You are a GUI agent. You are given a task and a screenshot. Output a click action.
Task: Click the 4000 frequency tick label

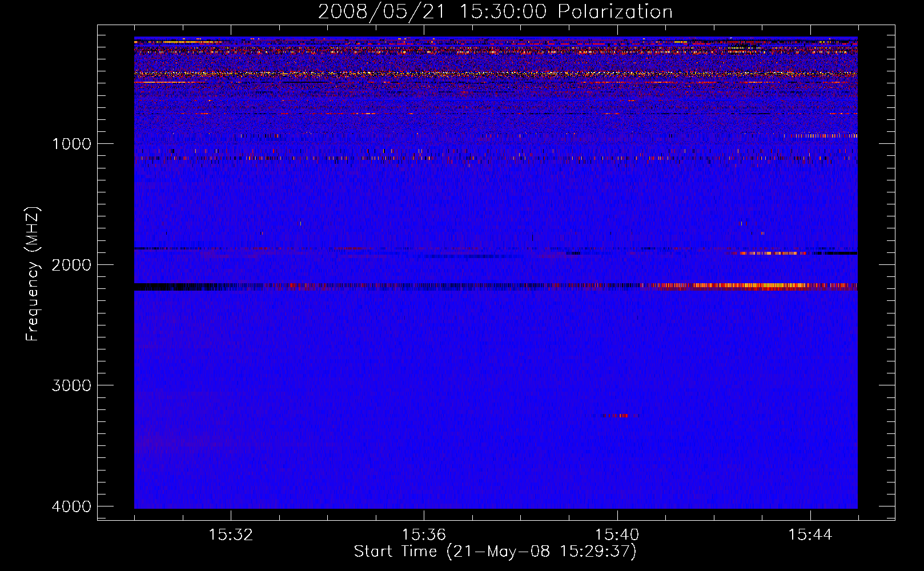tap(71, 506)
